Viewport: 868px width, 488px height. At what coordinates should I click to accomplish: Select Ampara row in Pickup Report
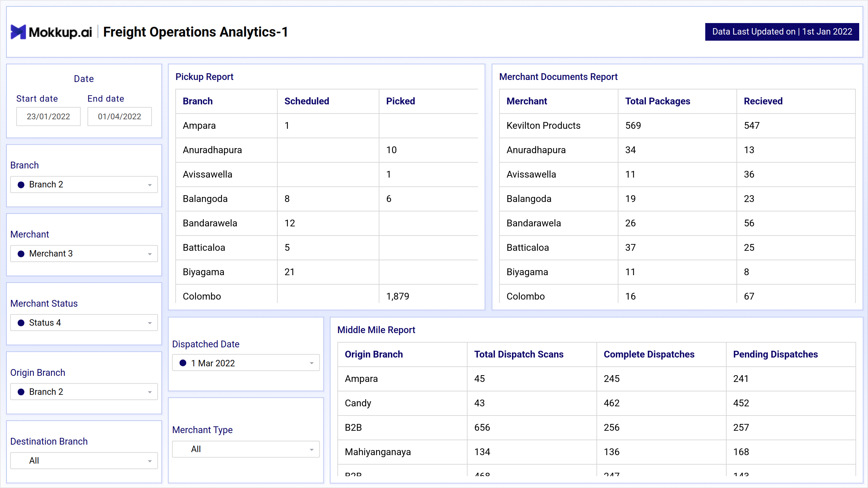327,126
